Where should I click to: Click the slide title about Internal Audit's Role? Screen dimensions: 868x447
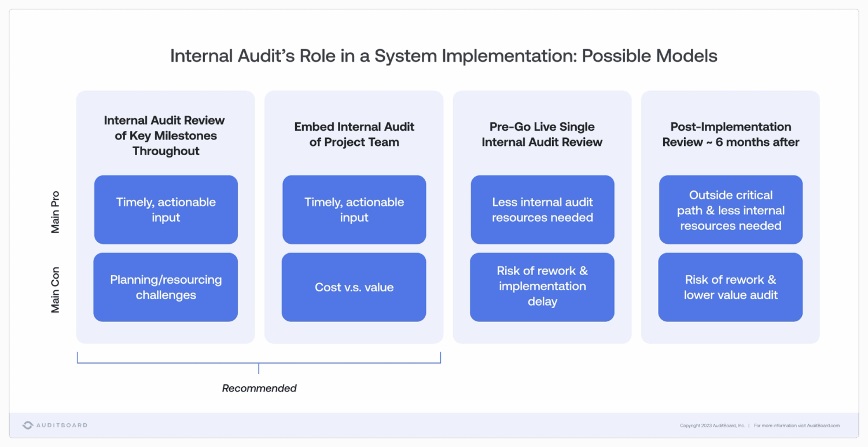(x=443, y=56)
